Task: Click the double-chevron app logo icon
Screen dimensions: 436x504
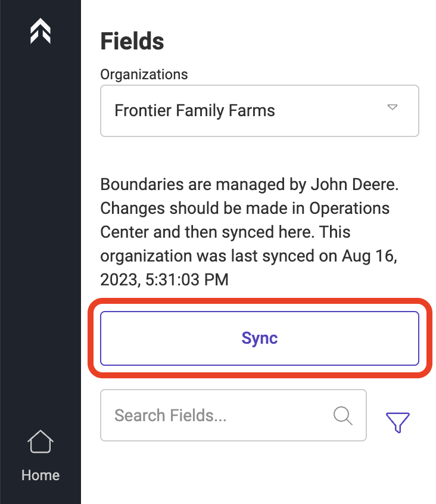Action: [x=41, y=31]
